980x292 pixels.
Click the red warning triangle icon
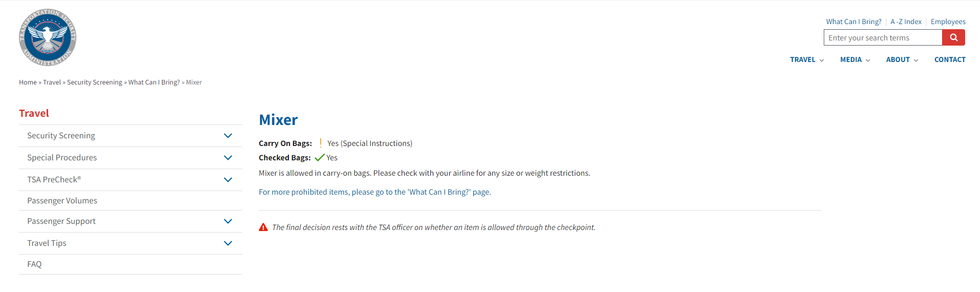click(263, 227)
